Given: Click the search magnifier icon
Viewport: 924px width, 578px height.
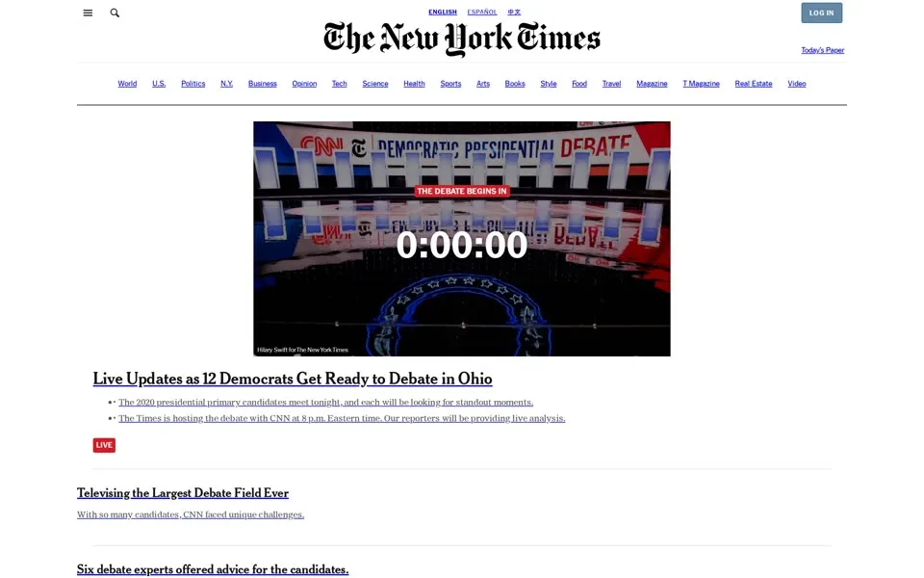Looking at the screenshot, I should click(x=115, y=13).
